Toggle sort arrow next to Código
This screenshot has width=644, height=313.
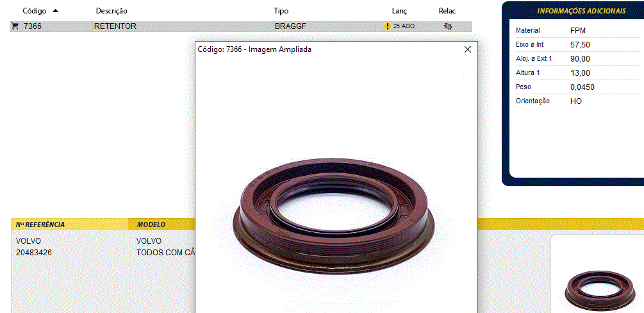(55, 11)
